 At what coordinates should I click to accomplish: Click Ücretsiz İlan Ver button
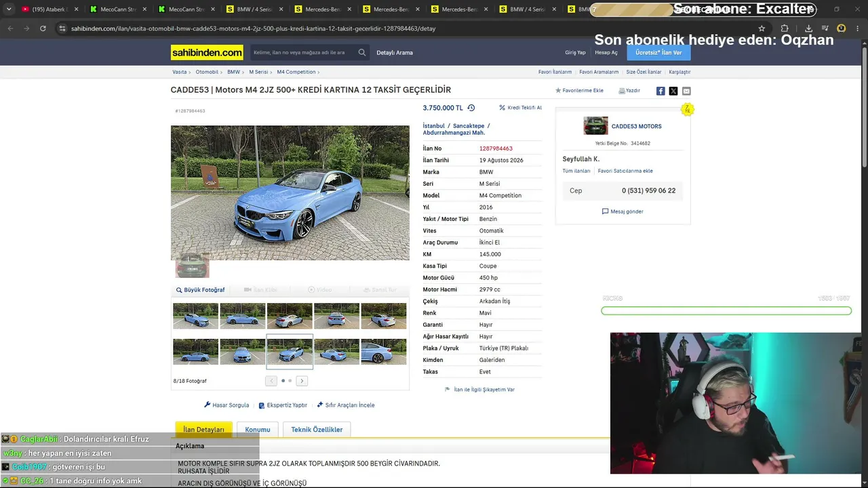coord(658,53)
